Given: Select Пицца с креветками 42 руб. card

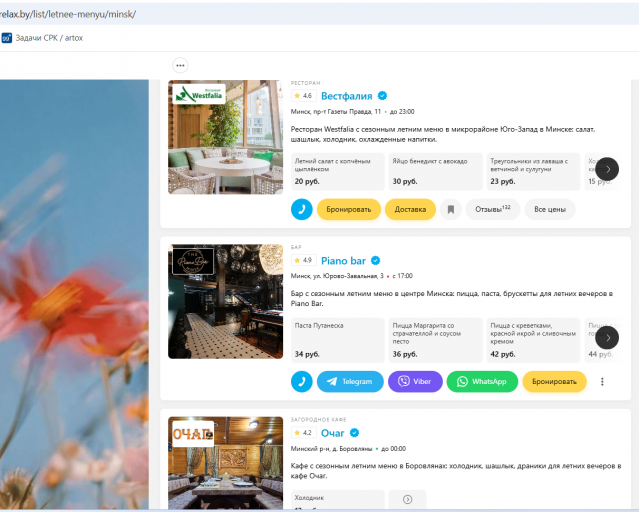Looking at the screenshot, I should point(533,340).
